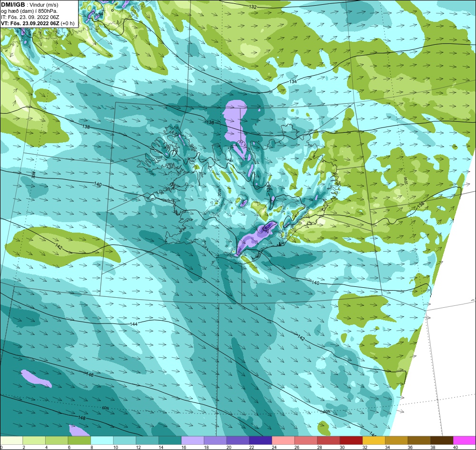The image size is (476, 450).
Task: Click the 20–22 m/s purple legend swatch
Action: 238,440
